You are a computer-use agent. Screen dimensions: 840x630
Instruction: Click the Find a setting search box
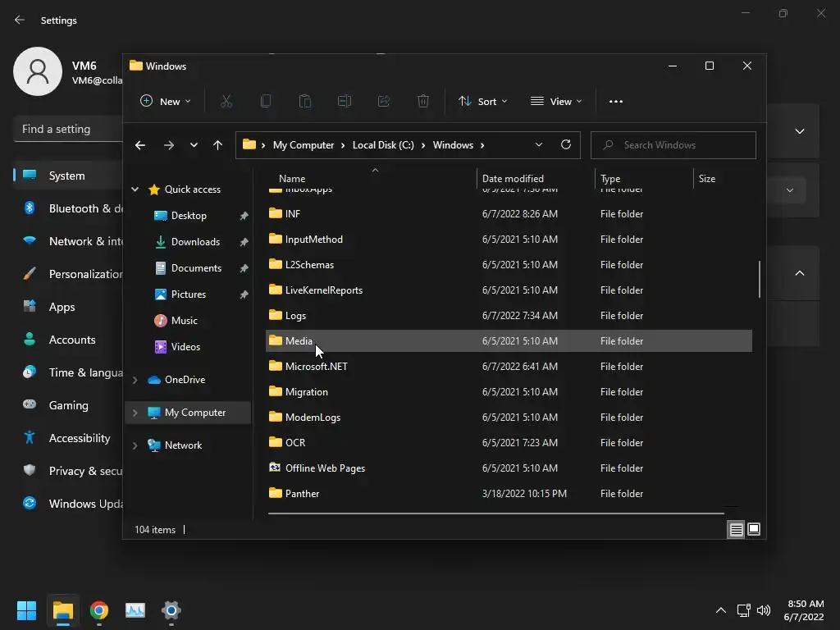point(69,129)
